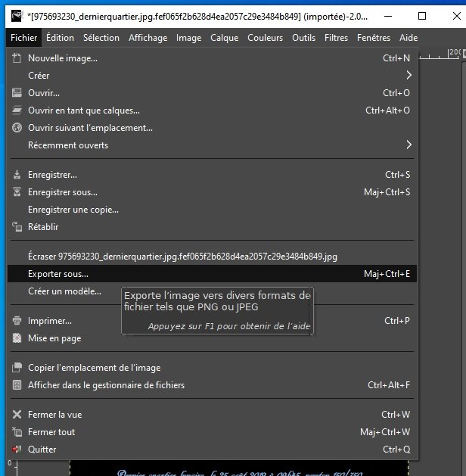This screenshot has height=476, width=466.
Task: Minimize the GIMP window
Action: click(x=388, y=16)
